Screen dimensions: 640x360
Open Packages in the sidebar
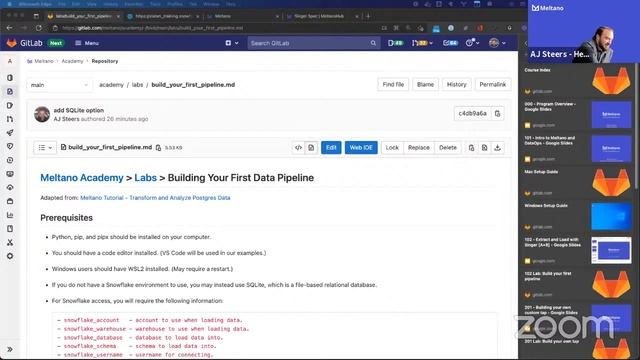10,201
